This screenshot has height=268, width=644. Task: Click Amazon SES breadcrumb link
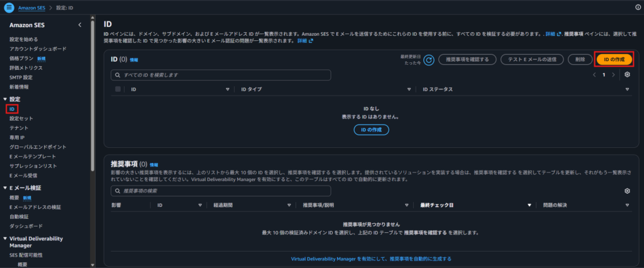tap(31, 8)
